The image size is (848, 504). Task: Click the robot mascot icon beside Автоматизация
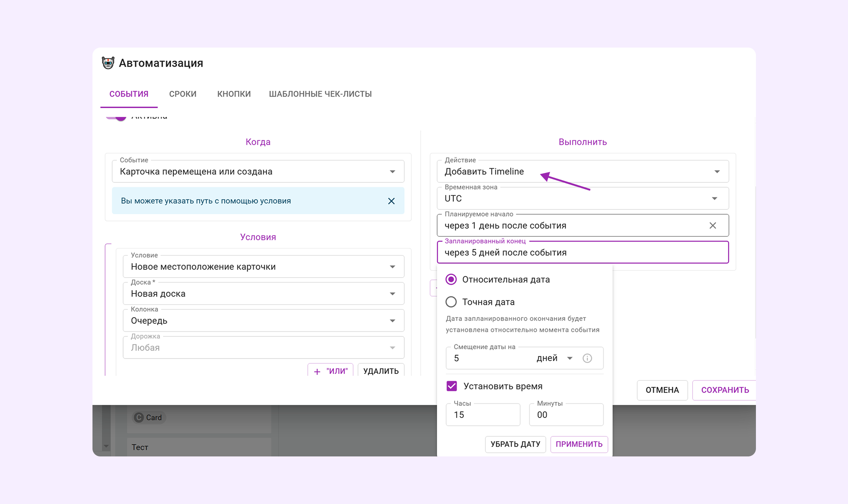pyautogui.click(x=108, y=63)
